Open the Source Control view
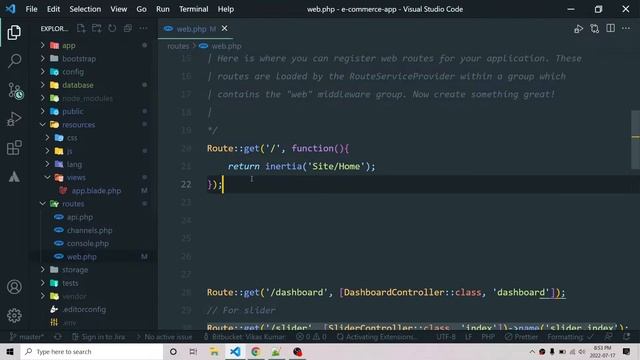Image resolution: width=640 pixels, height=360 pixels. click(x=15, y=90)
